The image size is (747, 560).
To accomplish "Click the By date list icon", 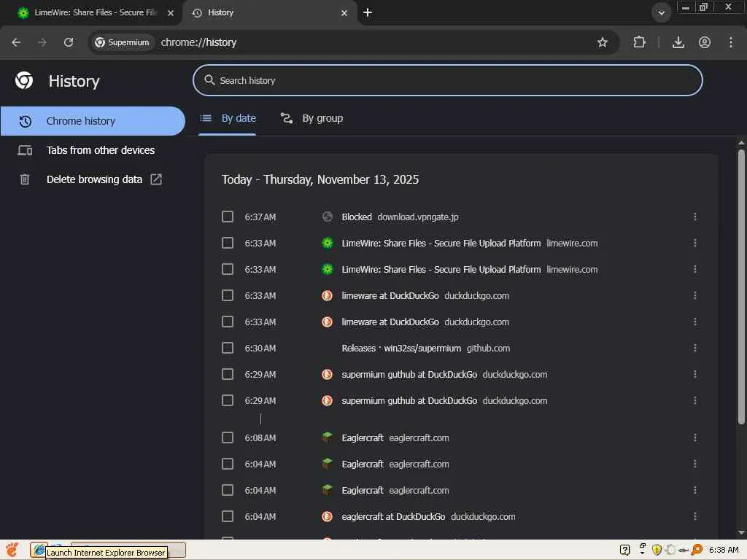I will tap(206, 118).
